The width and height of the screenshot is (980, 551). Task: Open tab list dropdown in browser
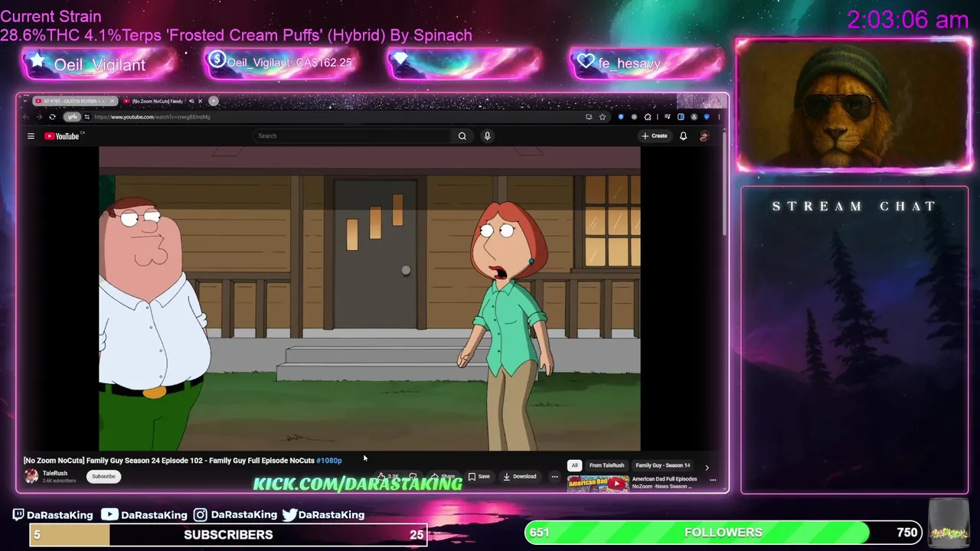pyautogui.click(x=25, y=101)
